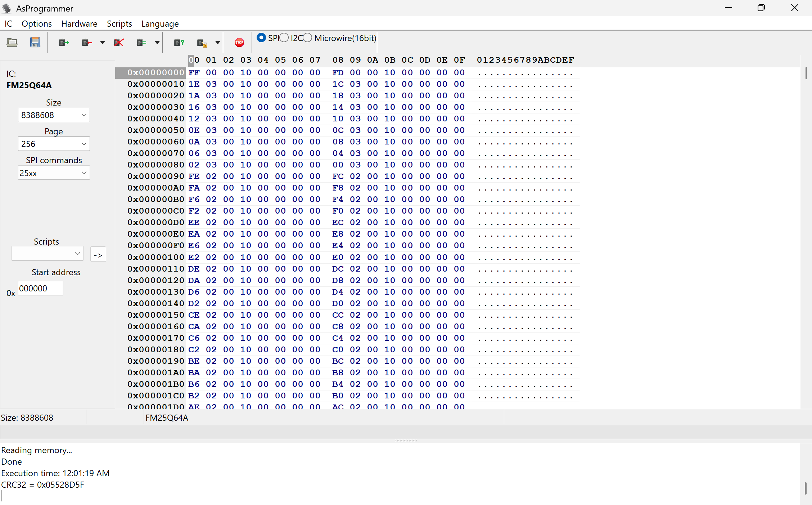Open a file using the folder icon
Image resolution: width=812 pixels, height=505 pixels.
click(12, 43)
